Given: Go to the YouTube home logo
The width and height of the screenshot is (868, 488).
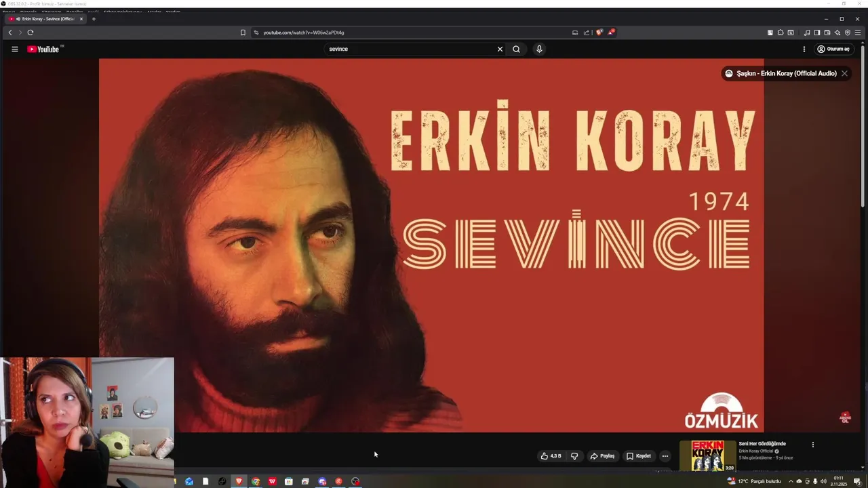Looking at the screenshot, I should click(x=45, y=49).
